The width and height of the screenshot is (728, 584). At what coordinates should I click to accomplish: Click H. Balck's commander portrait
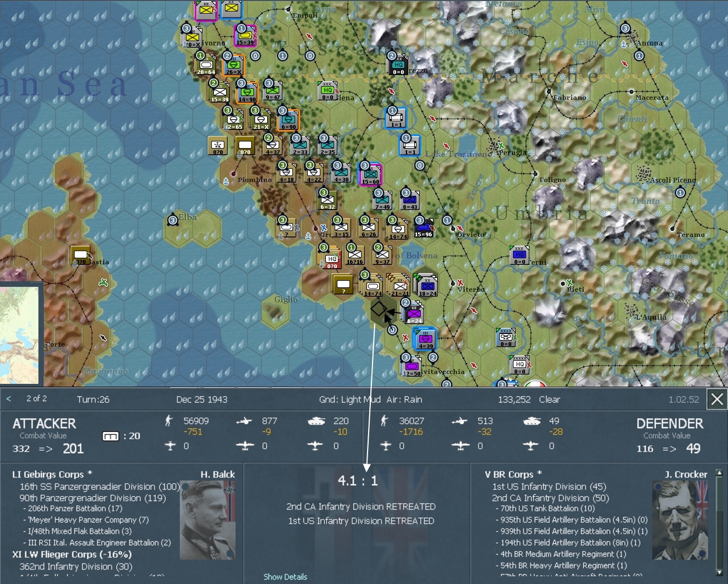(207, 520)
